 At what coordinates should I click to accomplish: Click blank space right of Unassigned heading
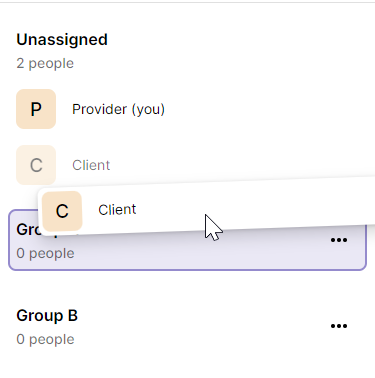click(233, 40)
